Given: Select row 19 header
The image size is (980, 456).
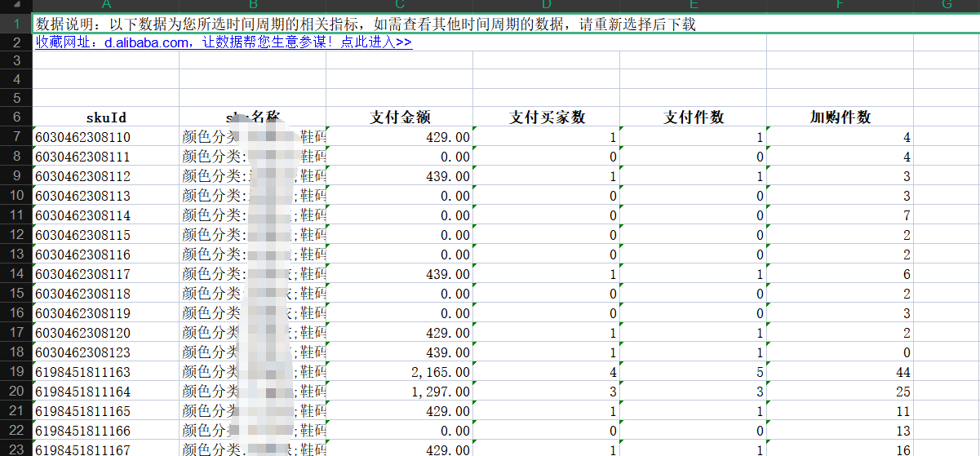Looking at the screenshot, I should click(16, 372).
